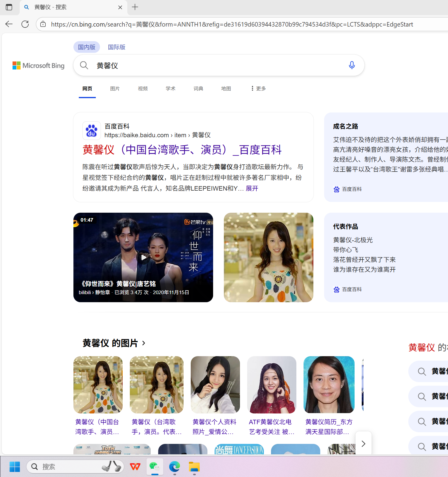Open image 黄馨仪个人资料照片
Screen dimensions: 448x477
coord(215,385)
